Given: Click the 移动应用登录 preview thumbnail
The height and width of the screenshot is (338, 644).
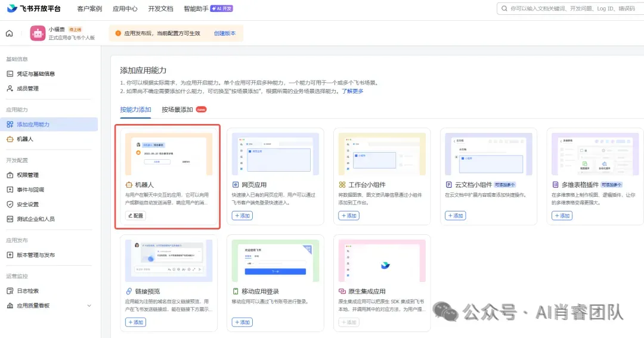Looking at the screenshot, I should tap(275, 261).
